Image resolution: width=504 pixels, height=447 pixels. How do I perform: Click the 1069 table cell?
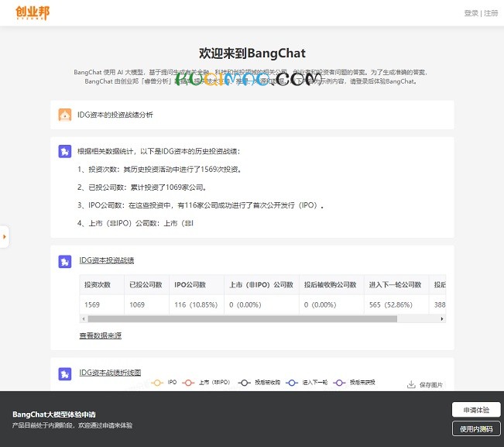click(x=146, y=304)
